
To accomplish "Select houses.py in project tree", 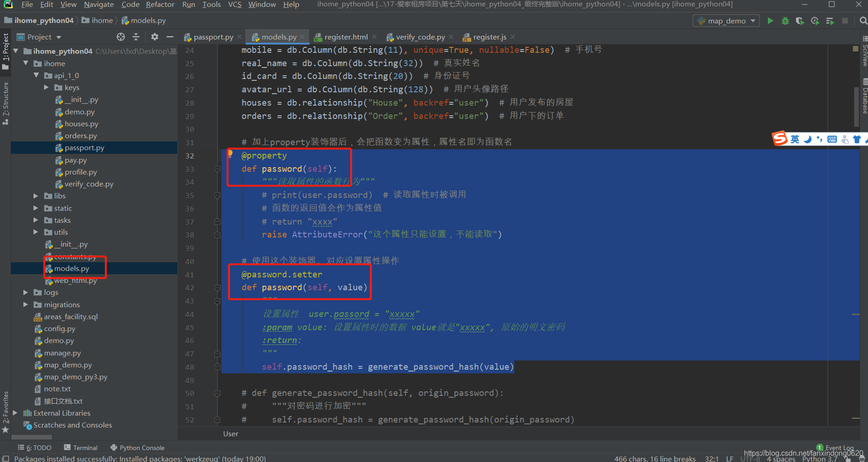I will coord(81,124).
